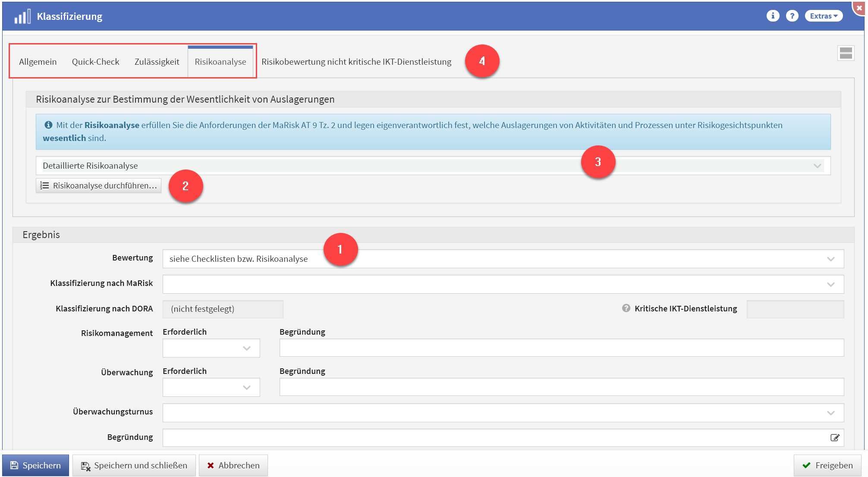868x477 pixels.
Task: Open Überwachungsturnus dropdown
Action: tap(830, 413)
